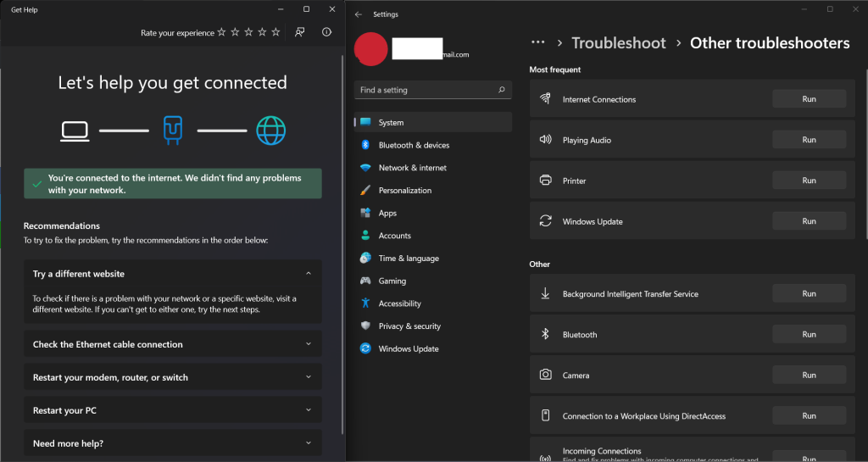
Task: Click the Bluetooth troubleshooter icon
Action: coord(545,334)
